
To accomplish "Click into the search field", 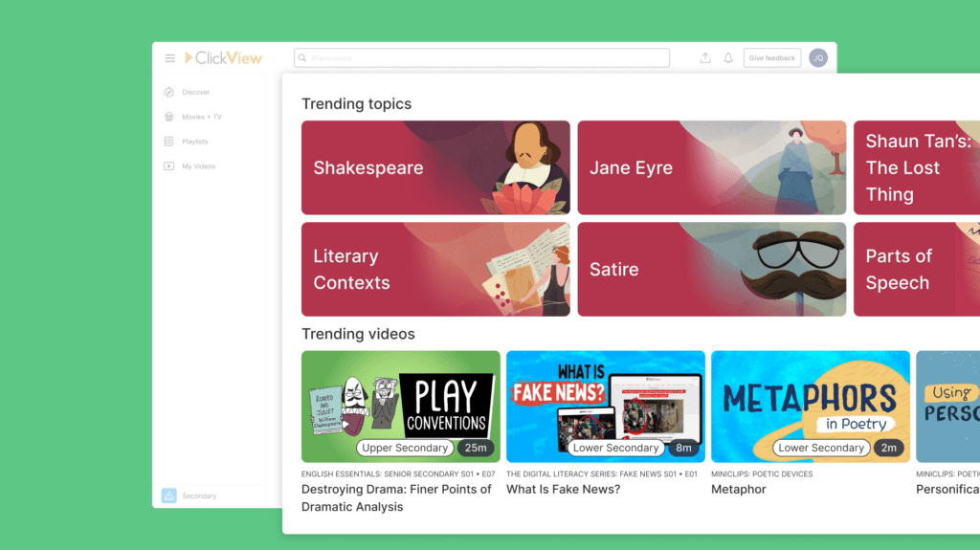I will (x=481, y=58).
